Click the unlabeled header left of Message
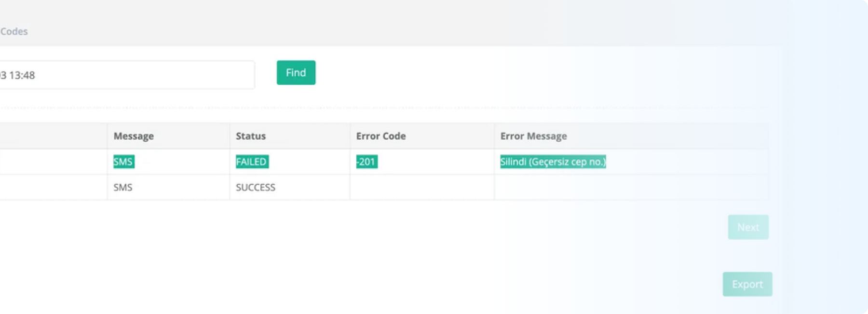Viewport: 868px width, 314px height. pyautogui.click(x=53, y=136)
